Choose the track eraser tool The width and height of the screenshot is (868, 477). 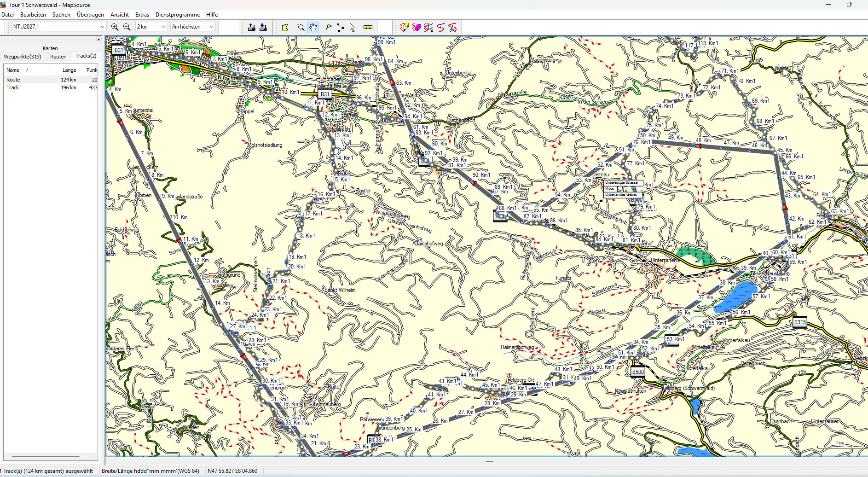coord(417,27)
